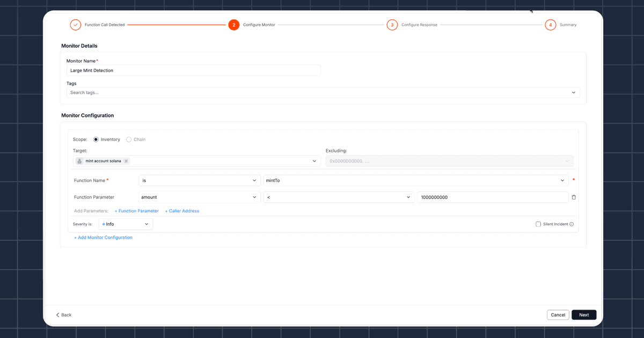Delete the Function Parameter row with trash icon
This screenshot has width=644, height=338.
(x=574, y=197)
